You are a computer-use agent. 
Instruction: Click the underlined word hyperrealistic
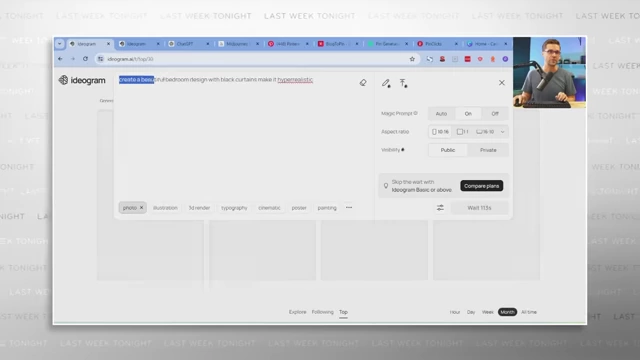(x=295, y=80)
